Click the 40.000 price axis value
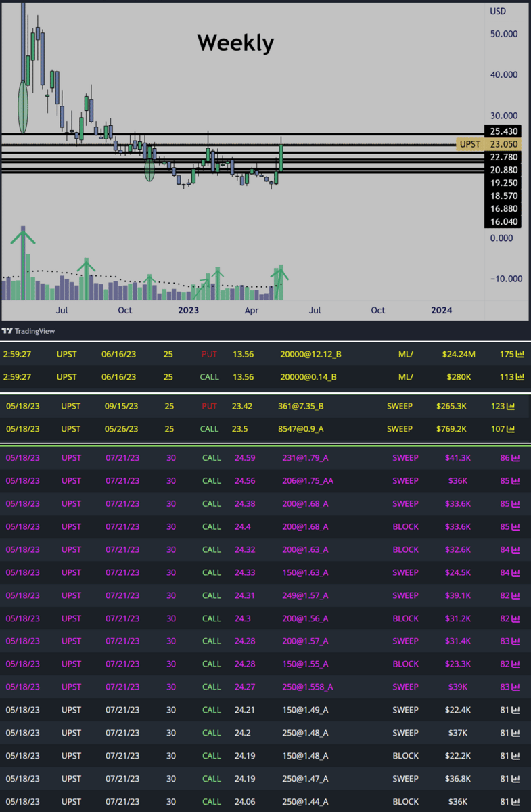The image size is (531, 812). pos(504,74)
